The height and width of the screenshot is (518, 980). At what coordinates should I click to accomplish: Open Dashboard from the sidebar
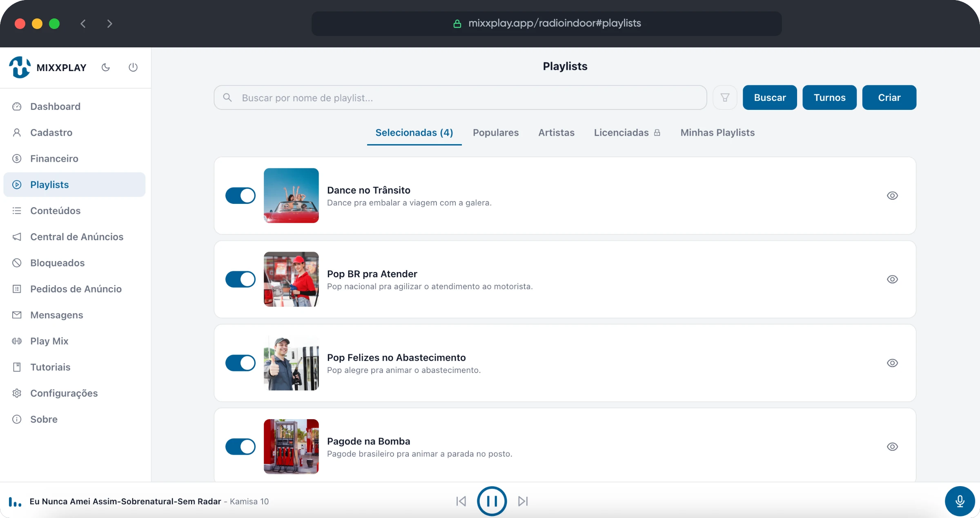74,107
